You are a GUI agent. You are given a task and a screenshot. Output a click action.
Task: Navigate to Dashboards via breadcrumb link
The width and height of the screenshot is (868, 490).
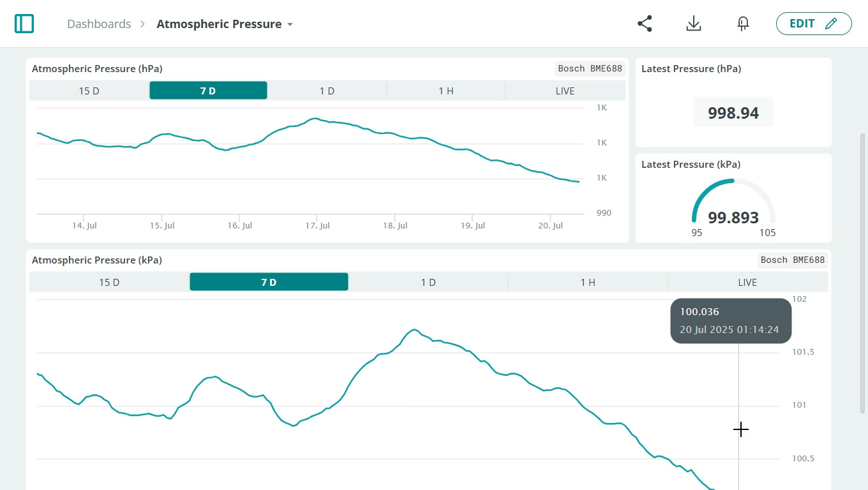(99, 24)
